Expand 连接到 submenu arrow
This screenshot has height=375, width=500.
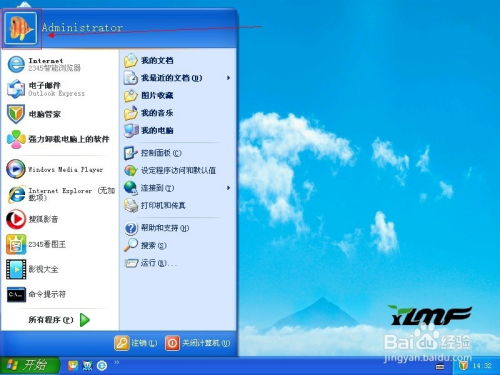point(228,188)
